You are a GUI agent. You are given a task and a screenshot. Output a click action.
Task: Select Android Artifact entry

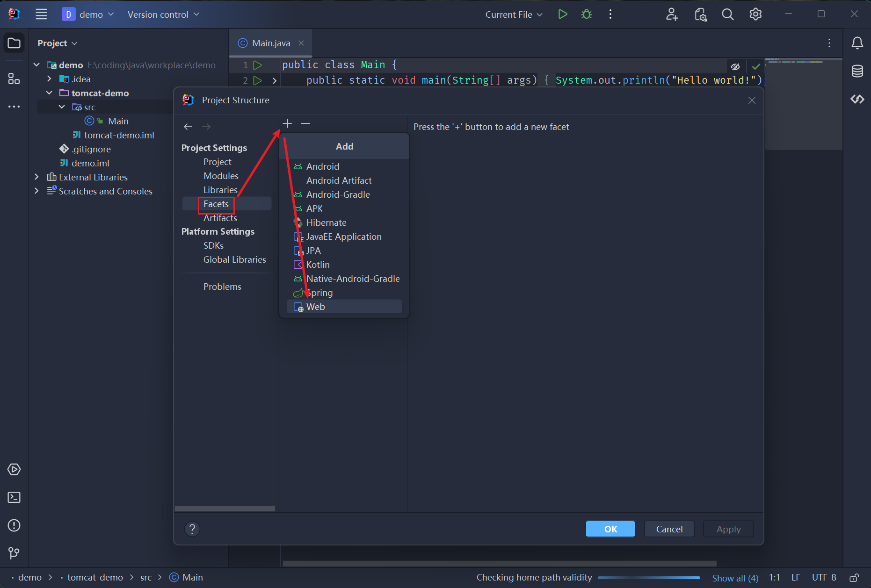coord(344,180)
